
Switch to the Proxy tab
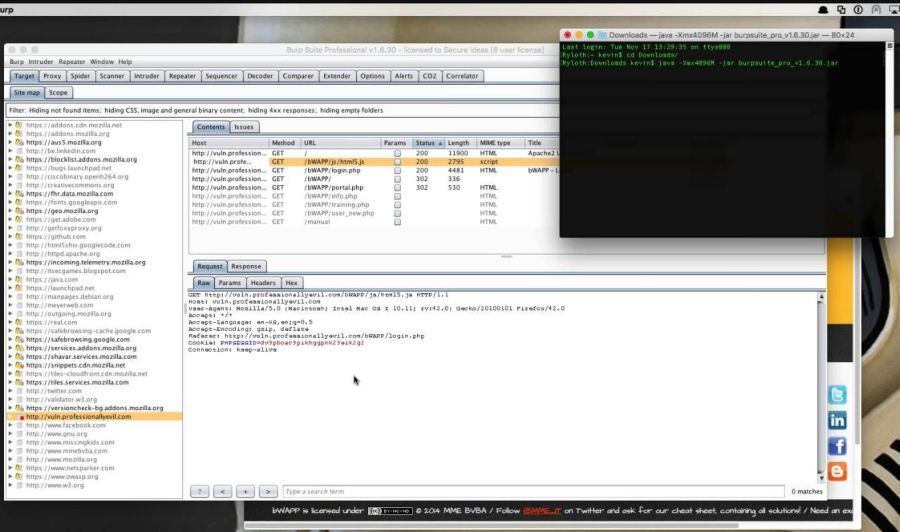52,76
